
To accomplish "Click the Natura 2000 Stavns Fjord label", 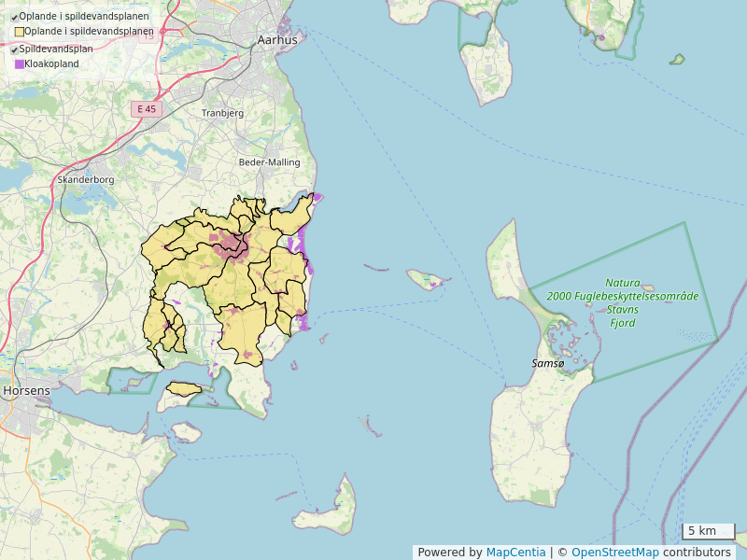I will click(623, 302).
